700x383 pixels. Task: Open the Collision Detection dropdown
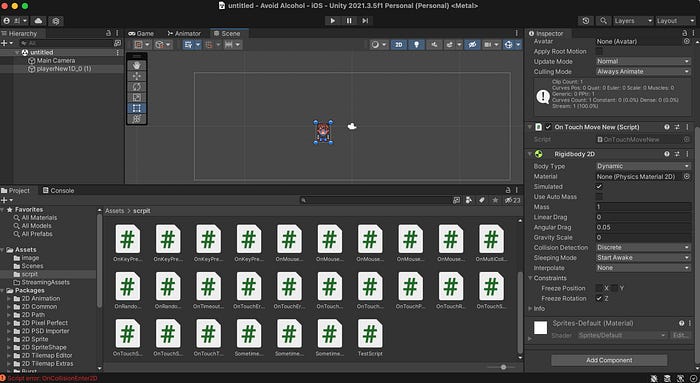tap(643, 247)
